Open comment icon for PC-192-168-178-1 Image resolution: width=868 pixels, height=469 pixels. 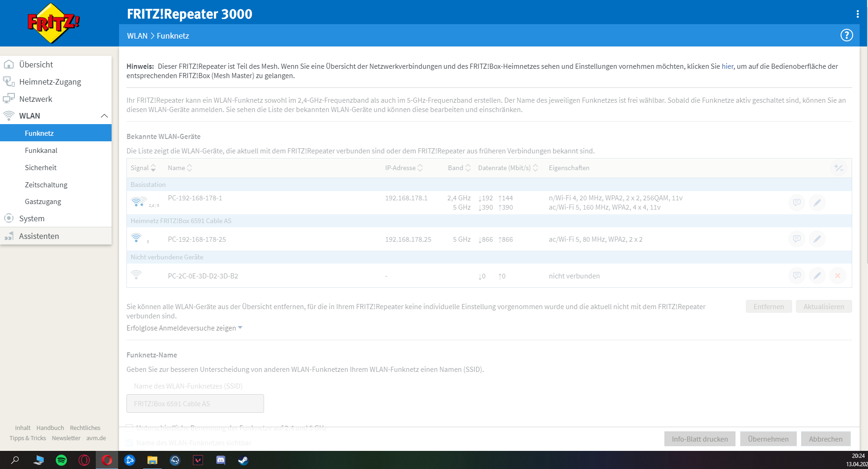[x=797, y=203]
